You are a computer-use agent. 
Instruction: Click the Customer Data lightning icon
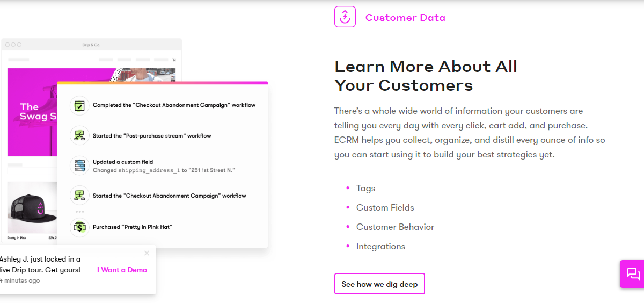tap(345, 17)
